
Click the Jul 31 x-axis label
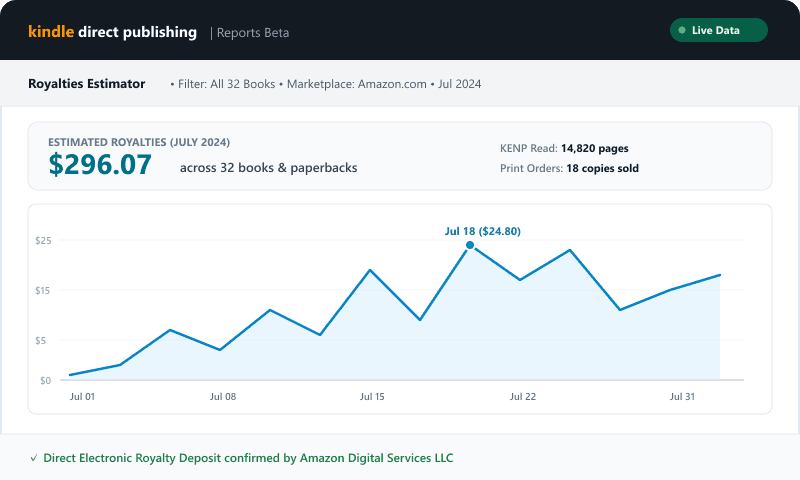[x=683, y=396]
